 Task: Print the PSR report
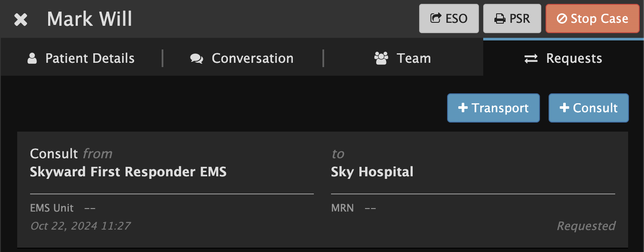(512, 18)
